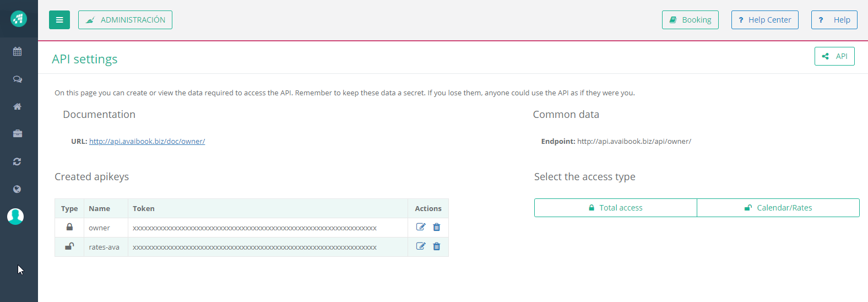Open the calendar sidebar icon
Viewport: 868px width, 302px height.
tap(18, 51)
